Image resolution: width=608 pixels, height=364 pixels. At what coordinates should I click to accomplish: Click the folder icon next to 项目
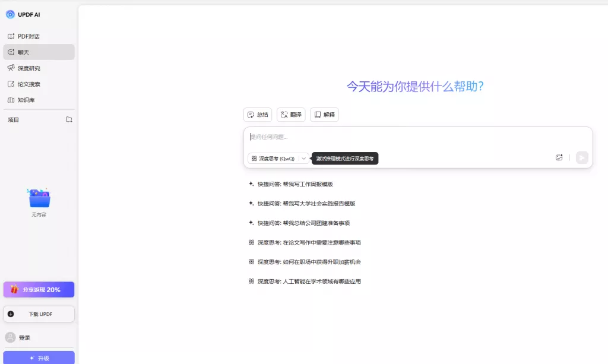pyautogui.click(x=69, y=119)
